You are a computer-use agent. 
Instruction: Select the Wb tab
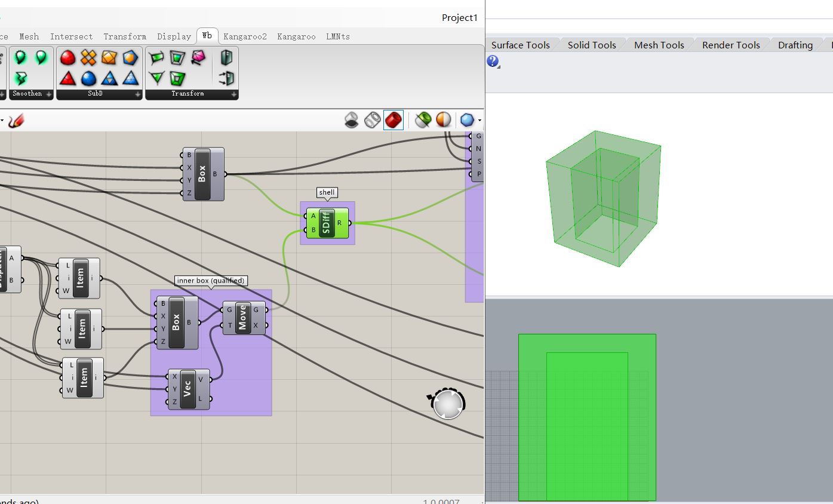point(207,36)
